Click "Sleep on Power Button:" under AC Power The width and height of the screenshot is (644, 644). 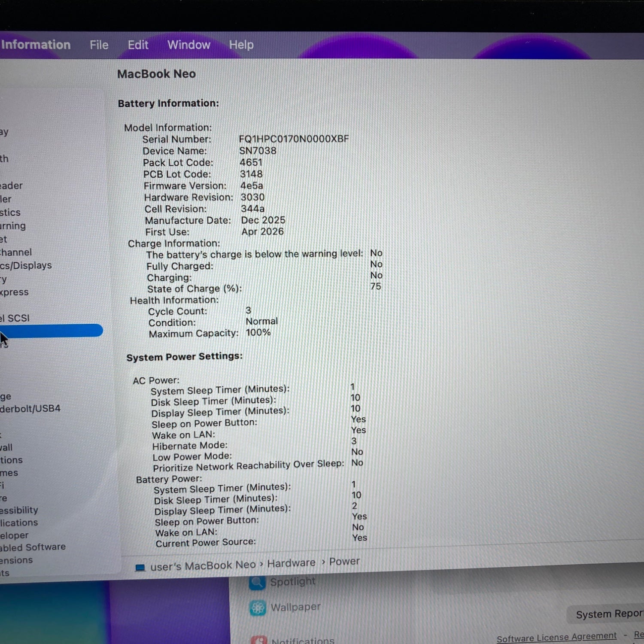pos(204,423)
